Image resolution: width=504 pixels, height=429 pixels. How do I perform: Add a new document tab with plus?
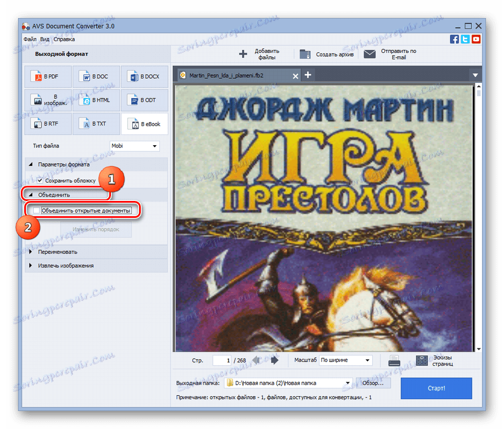[x=308, y=75]
